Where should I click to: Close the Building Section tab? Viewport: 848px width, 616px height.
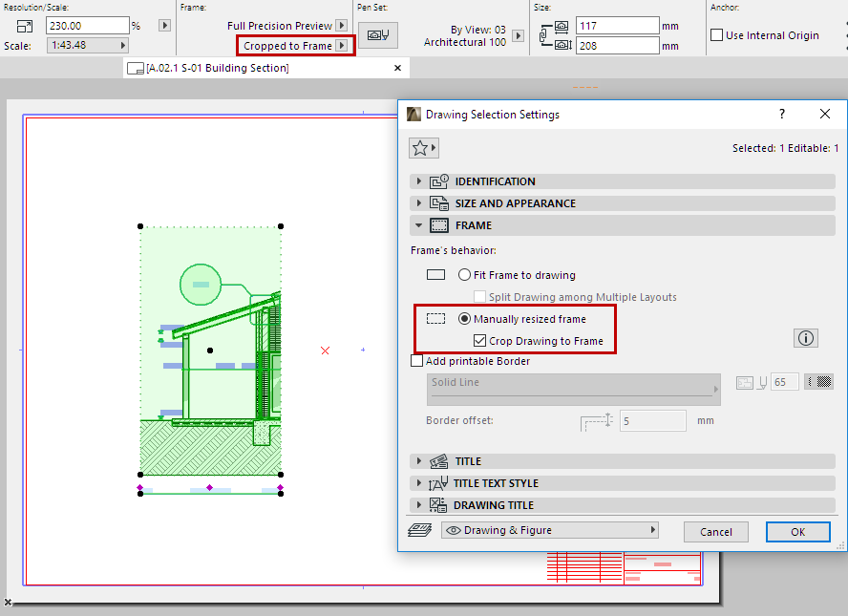(x=397, y=68)
